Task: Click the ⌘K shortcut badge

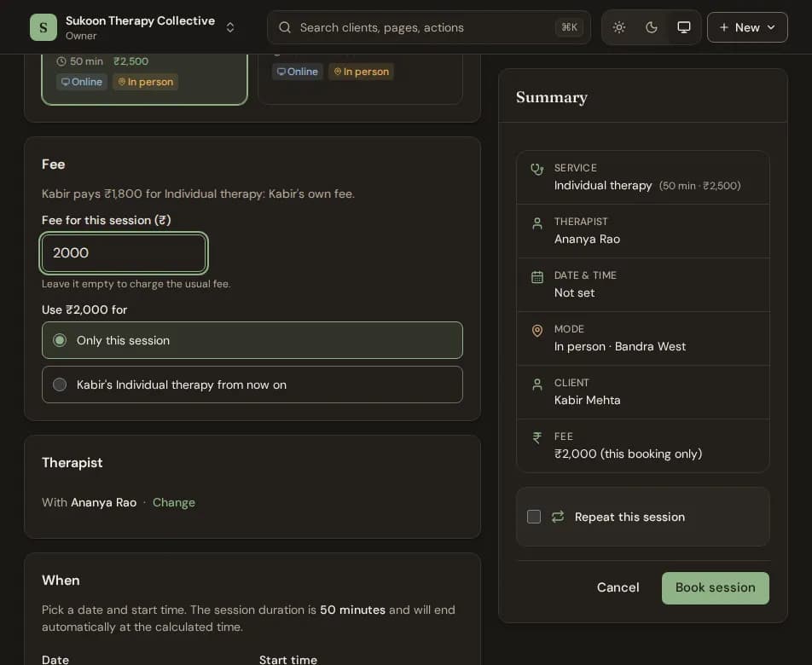Action: pos(569,27)
